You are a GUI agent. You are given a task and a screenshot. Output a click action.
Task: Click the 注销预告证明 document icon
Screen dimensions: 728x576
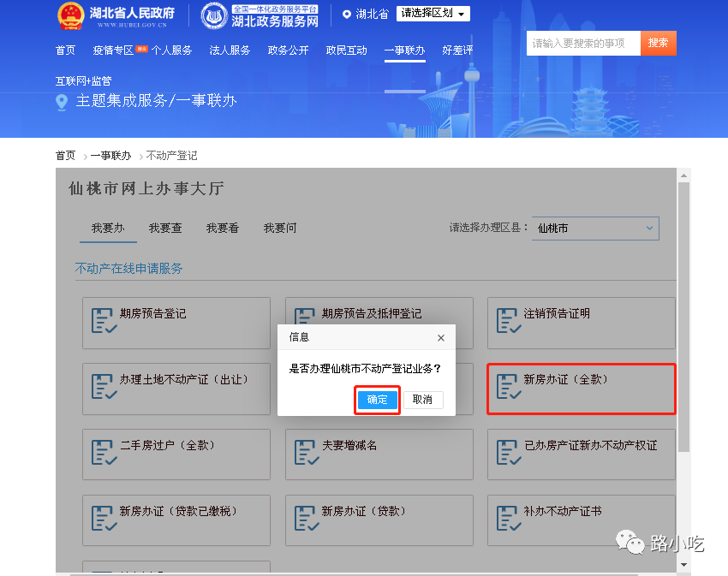coord(509,321)
